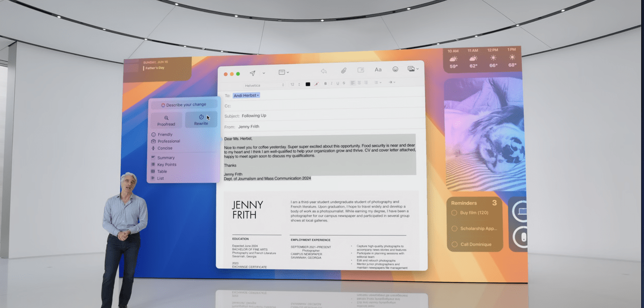Toggle bold formatting
The height and width of the screenshot is (308, 644).
[326, 83]
